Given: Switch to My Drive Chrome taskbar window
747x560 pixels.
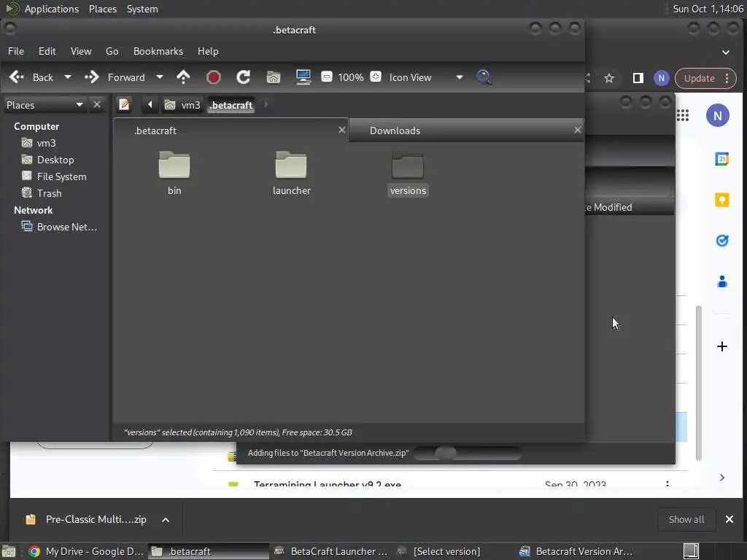Looking at the screenshot, I should point(86,551).
